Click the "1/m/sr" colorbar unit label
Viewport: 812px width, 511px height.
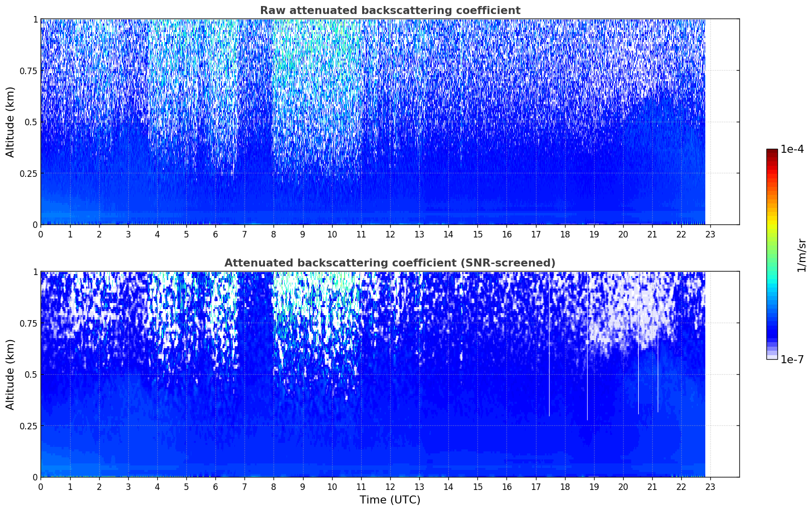[x=801, y=255]
